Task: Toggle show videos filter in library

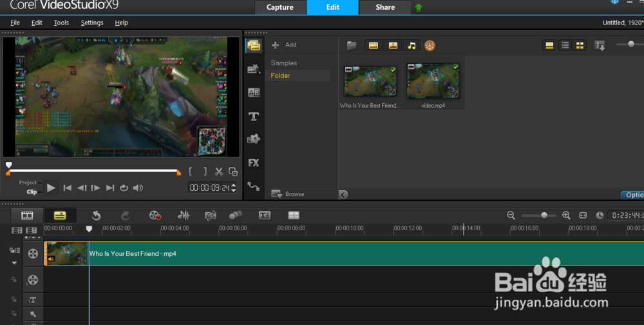Action: 374,46
